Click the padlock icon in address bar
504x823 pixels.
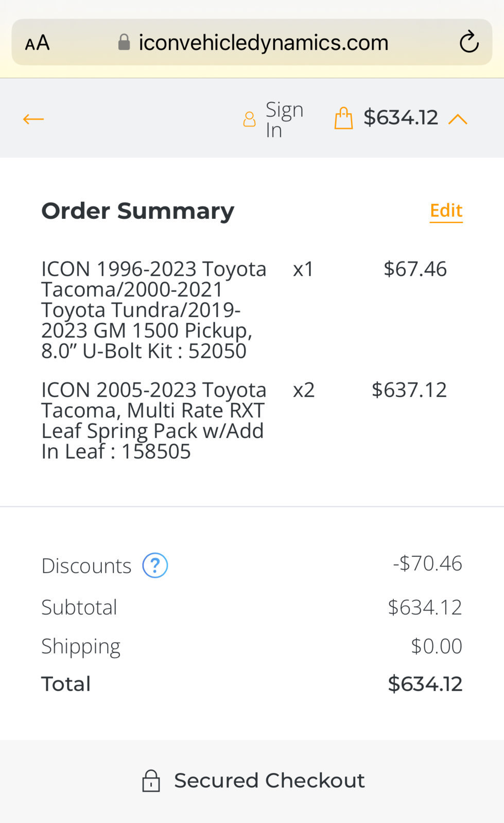[x=124, y=42]
